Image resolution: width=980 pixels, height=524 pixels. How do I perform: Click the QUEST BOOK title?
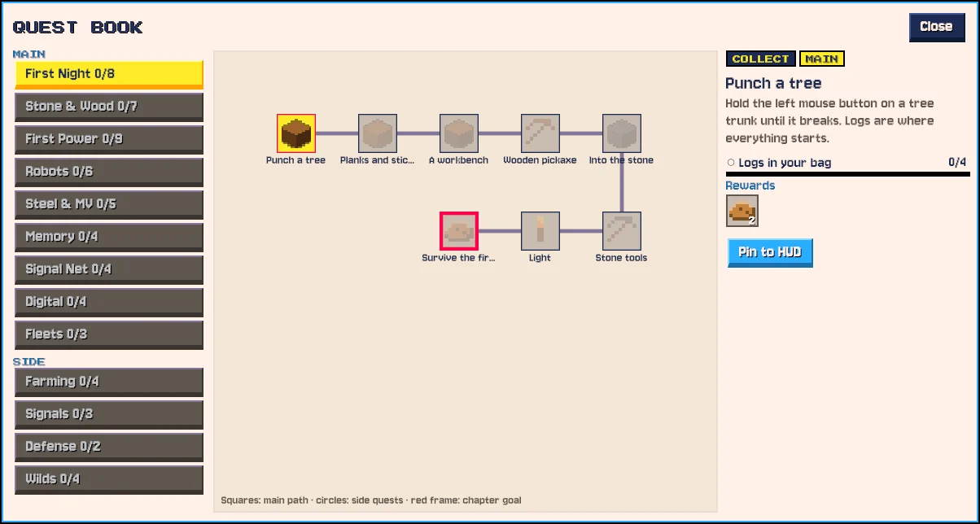coord(78,28)
